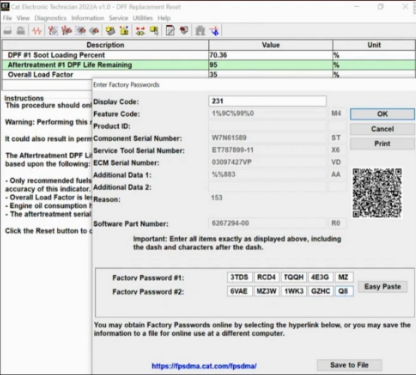This screenshot has width=416, height=375.
Task: Open the Status Tool waveform icon
Action: pos(37,31)
